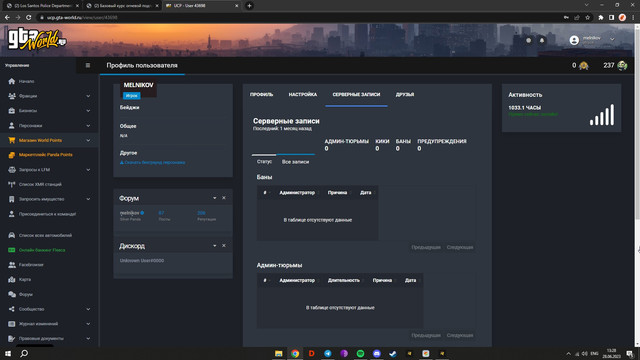This screenshot has height=360, width=640.
Task: Open the Список XMR станций antenna icon
Action: click(x=11, y=184)
